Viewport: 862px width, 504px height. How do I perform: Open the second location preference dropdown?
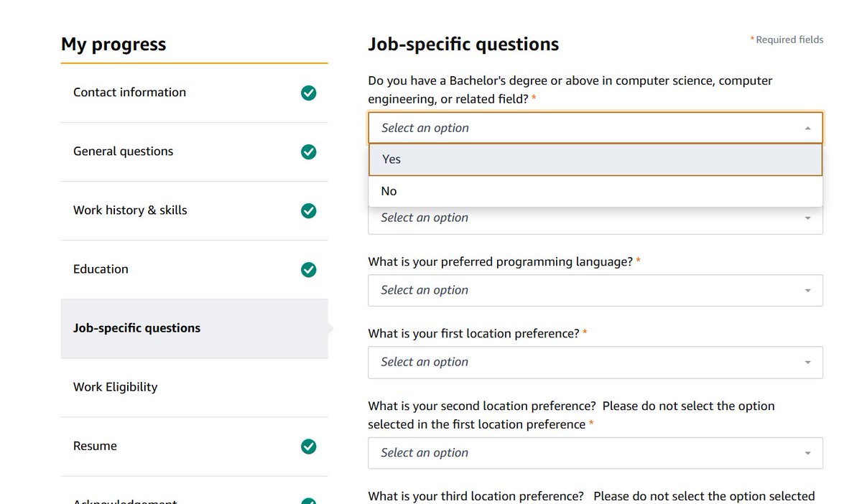(595, 453)
